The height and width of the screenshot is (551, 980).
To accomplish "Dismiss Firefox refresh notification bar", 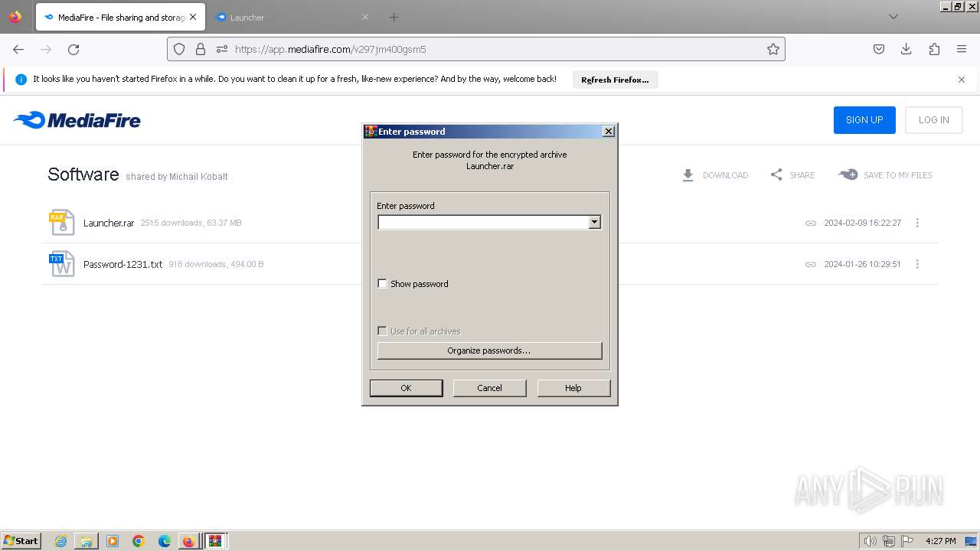I will [962, 80].
